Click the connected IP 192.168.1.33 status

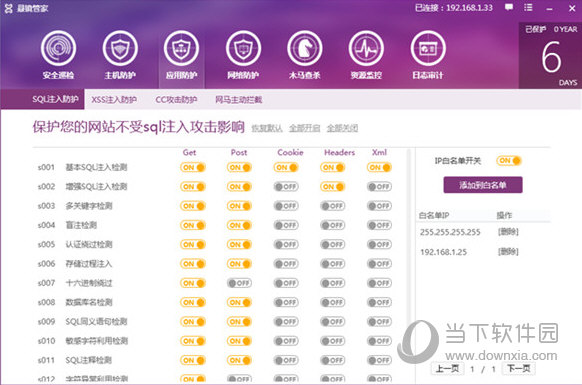454,8
